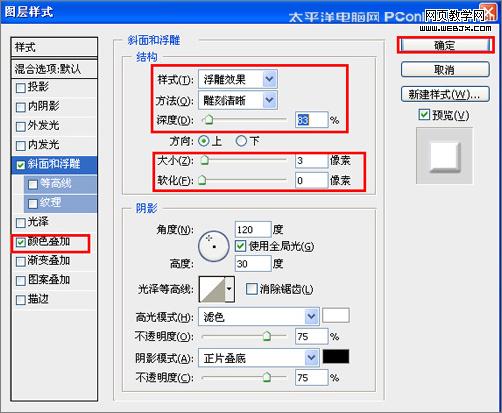Click the 大小 size pixel input field

tap(311, 161)
